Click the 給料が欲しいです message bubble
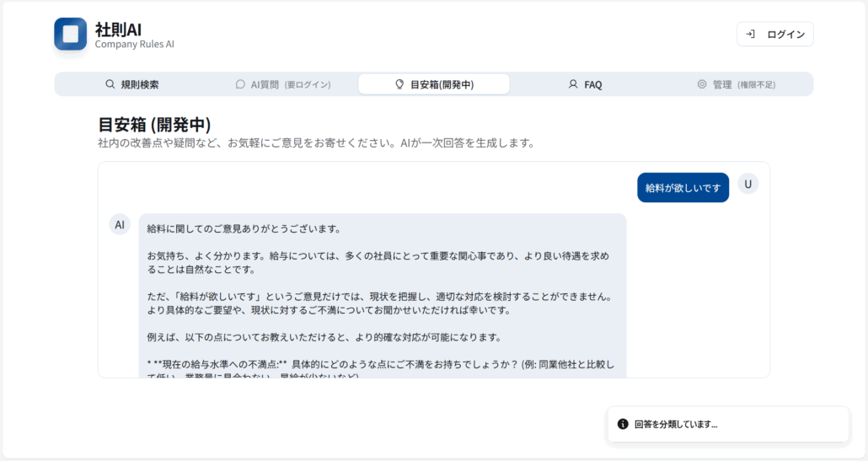 [x=683, y=188]
